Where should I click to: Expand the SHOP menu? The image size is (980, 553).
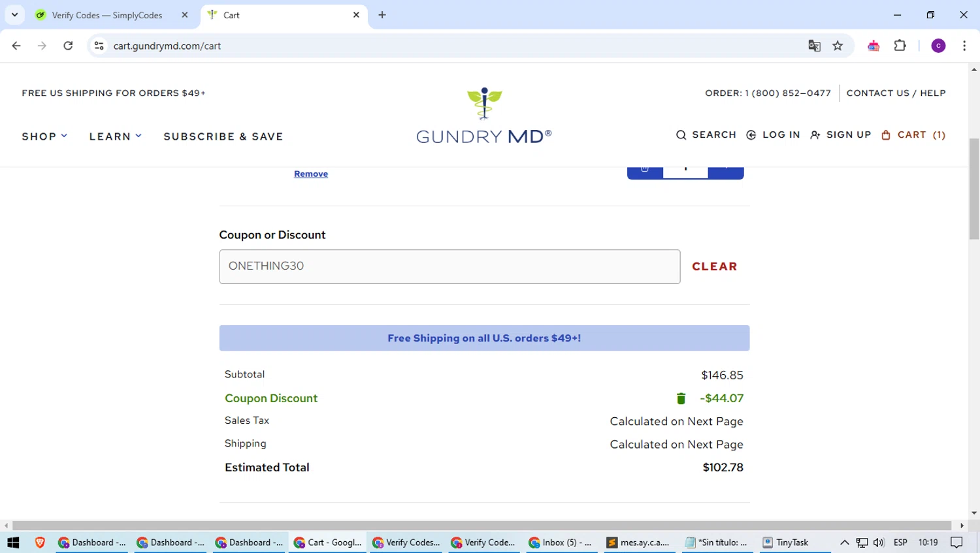tap(44, 136)
